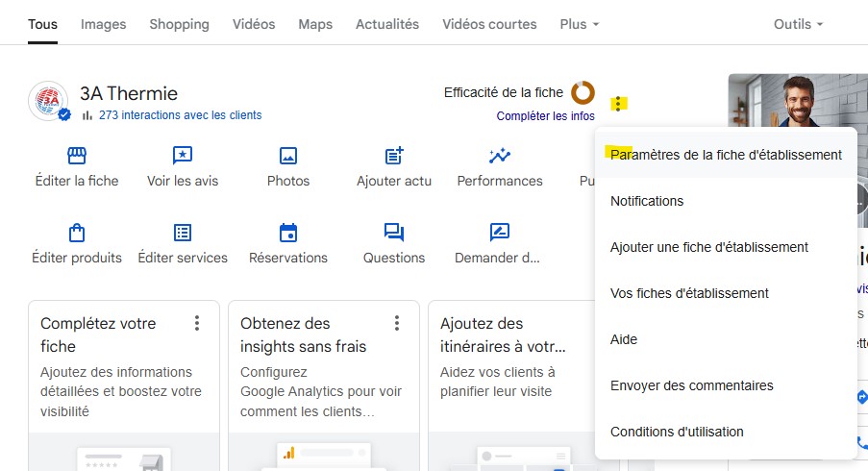The image size is (868, 471).
Task: Click the Photos image icon
Action: point(288,156)
